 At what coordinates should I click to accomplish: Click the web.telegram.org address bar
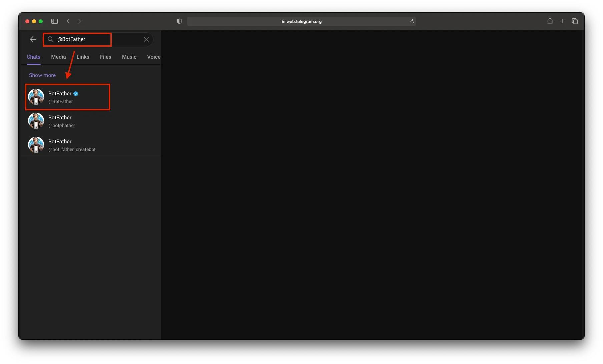301,21
